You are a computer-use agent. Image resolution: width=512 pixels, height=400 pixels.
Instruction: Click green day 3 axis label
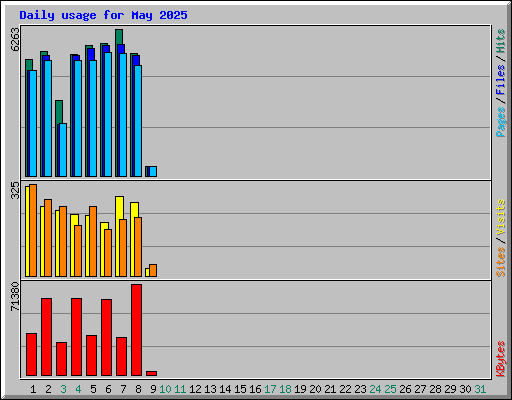pos(63,389)
